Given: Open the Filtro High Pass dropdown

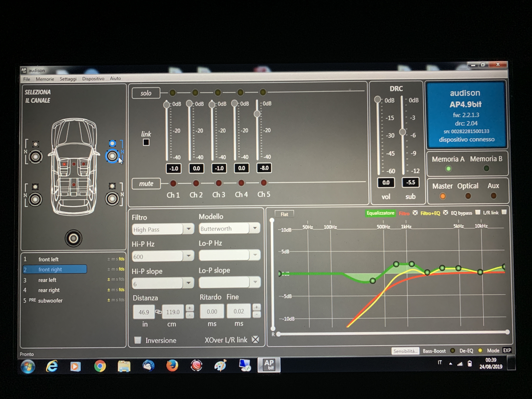Looking at the screenshot, I should tap(163, 229).
